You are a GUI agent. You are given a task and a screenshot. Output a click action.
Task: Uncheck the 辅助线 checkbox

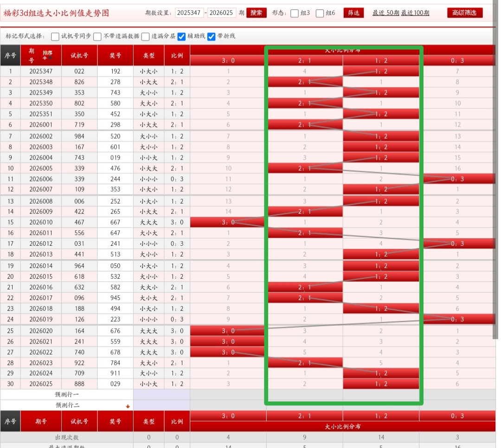182,36
